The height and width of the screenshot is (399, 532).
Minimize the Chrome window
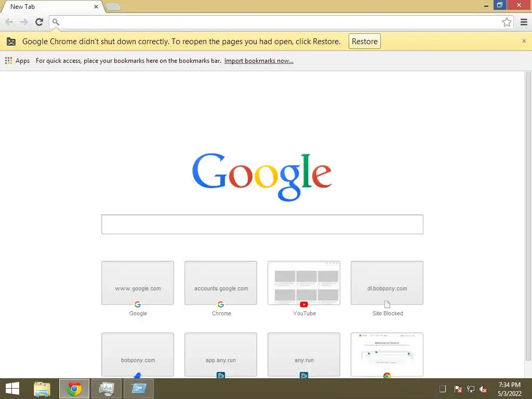486,6
